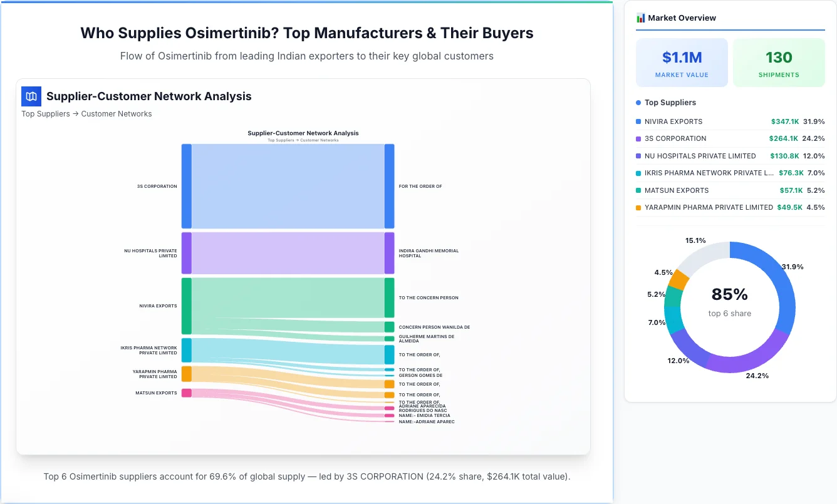Image resolution: width=837 pixels, height=504 pixels.
Task: Select the Top Suppliers section header
Action: pos(670,102)
